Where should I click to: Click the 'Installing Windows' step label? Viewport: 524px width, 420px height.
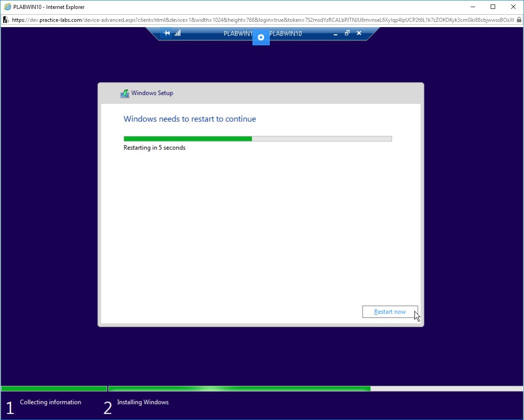pyautogui.click(x=143, y=402)
